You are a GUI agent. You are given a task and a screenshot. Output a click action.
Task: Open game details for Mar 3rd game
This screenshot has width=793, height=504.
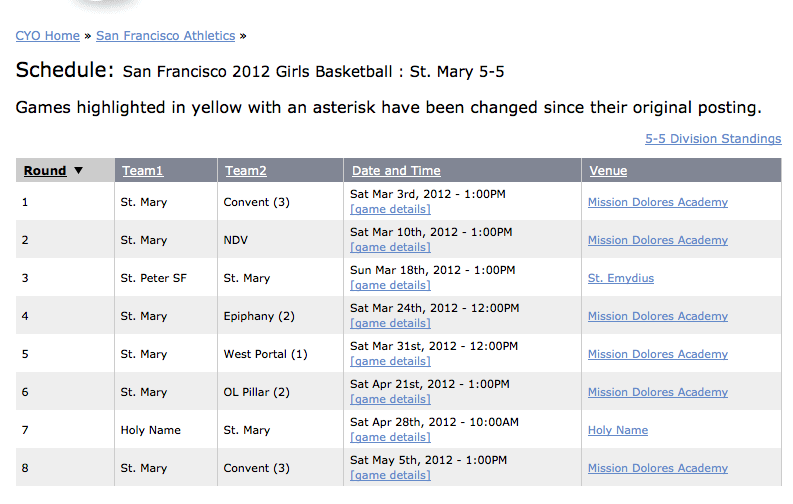[390, 209]
